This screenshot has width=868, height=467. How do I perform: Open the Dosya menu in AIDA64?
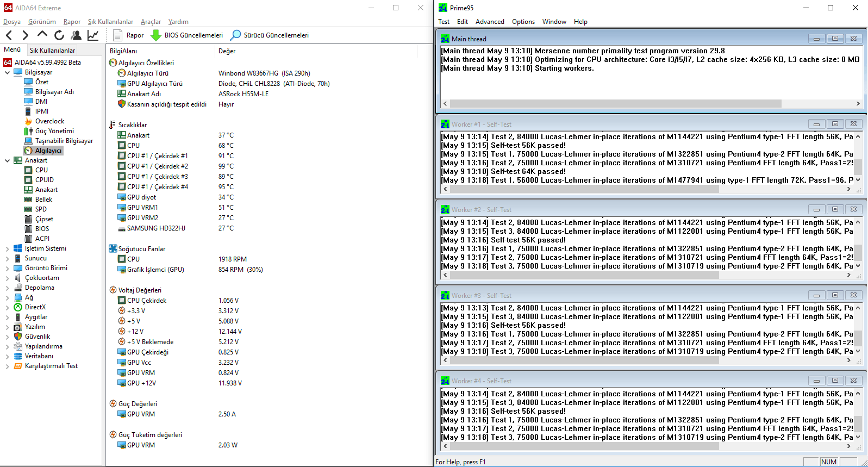(x=12, y=22)
